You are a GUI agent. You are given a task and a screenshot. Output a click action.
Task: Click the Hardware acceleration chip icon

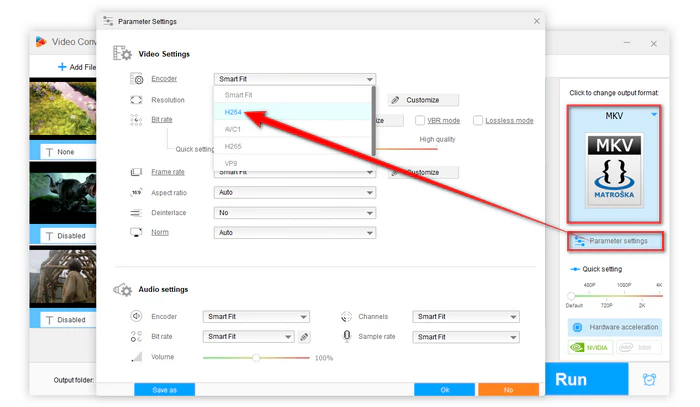click(576, 327)
